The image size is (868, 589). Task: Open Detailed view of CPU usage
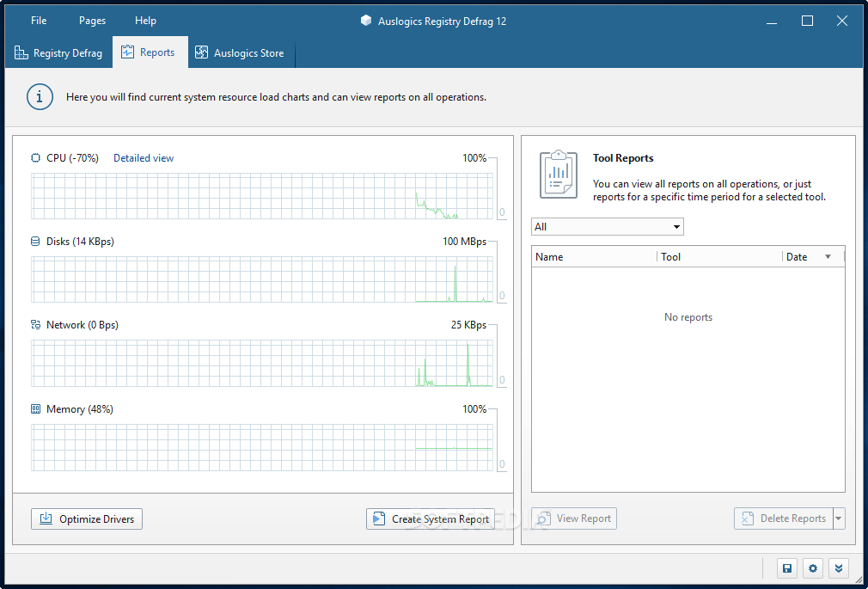pyautogui.click(x=144, y=158)
